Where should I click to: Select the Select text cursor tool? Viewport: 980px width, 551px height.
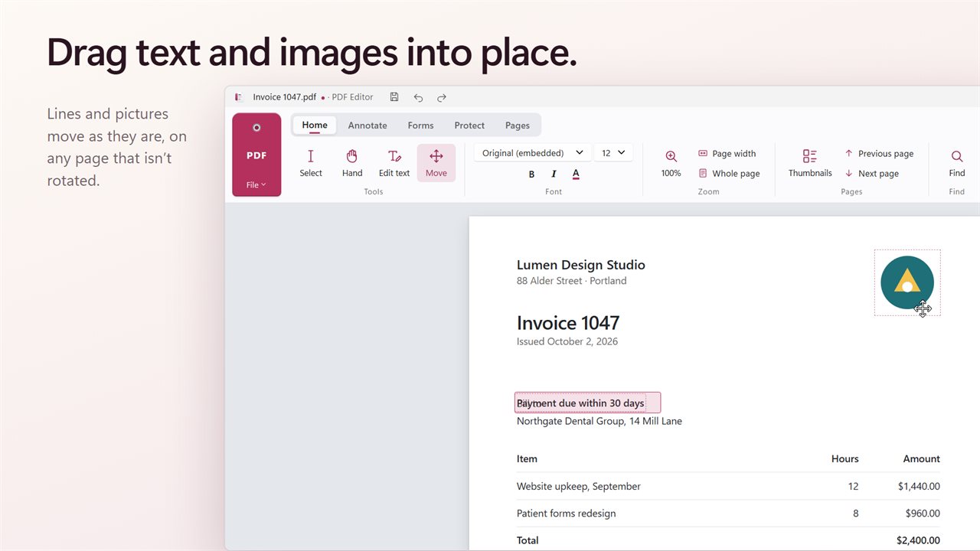pos(311,163)
